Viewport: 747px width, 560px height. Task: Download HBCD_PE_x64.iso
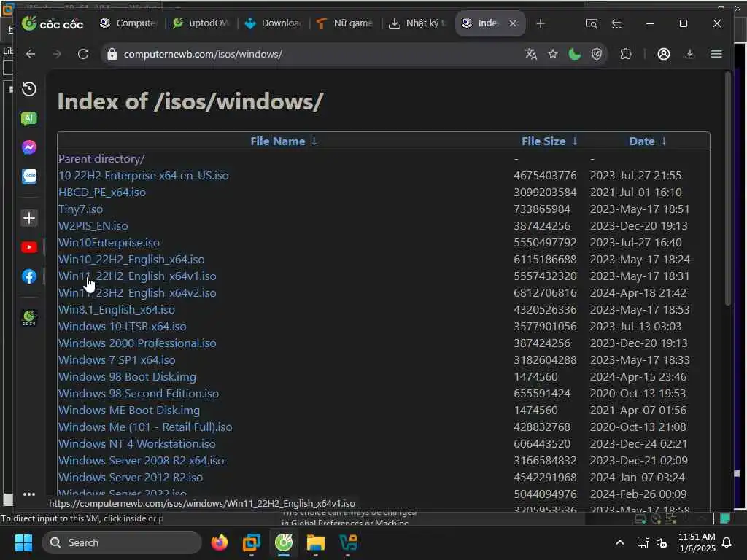point(102,192)
